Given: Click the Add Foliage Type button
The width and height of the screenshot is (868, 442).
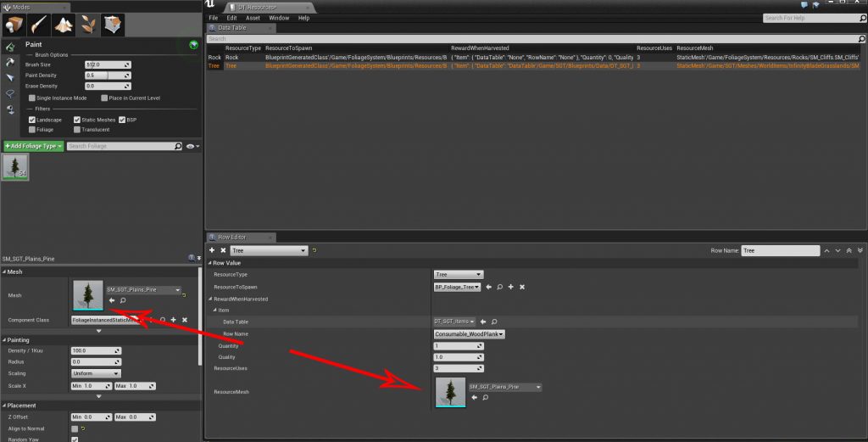Looking at the screenshot, I should coord(34,146).
